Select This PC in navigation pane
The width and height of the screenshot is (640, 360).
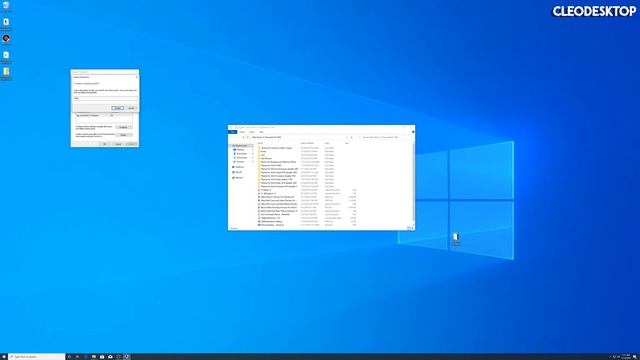click(x=238, y=172)
